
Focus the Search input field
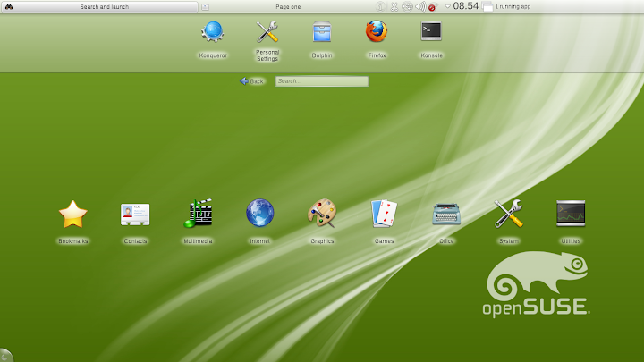coord(322,81)
